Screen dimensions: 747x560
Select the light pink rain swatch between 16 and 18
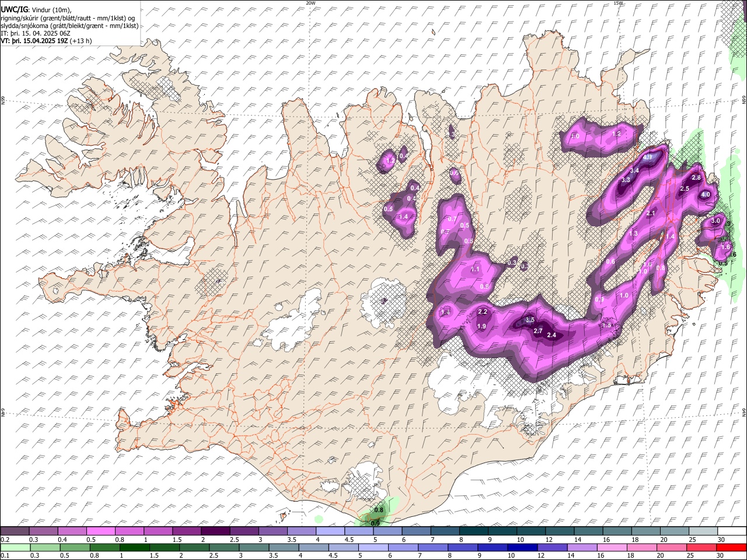[611, 547]
